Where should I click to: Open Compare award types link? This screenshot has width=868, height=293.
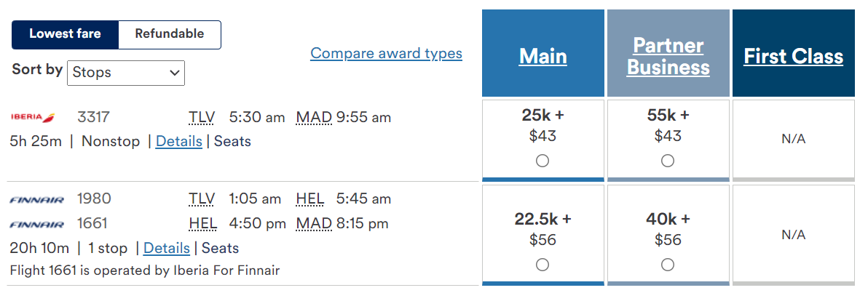pos(386,53)
